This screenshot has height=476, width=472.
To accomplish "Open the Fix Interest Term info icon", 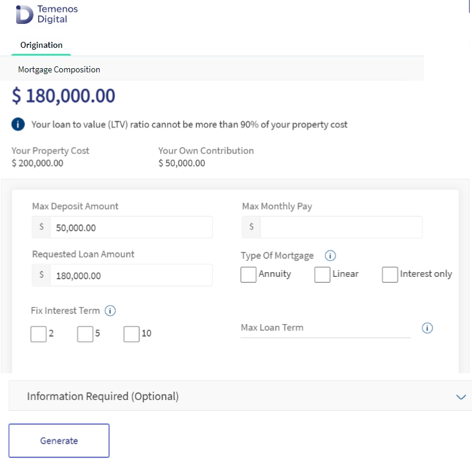I will point(110,310).
